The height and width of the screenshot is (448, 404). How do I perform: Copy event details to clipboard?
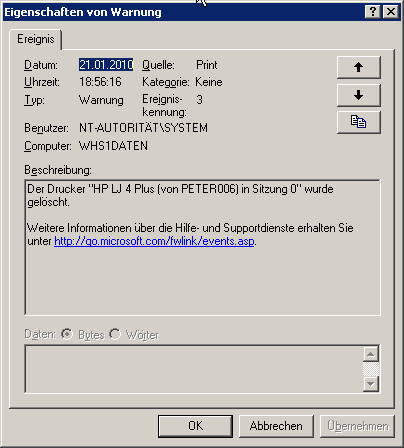click(x=359, y=122)
